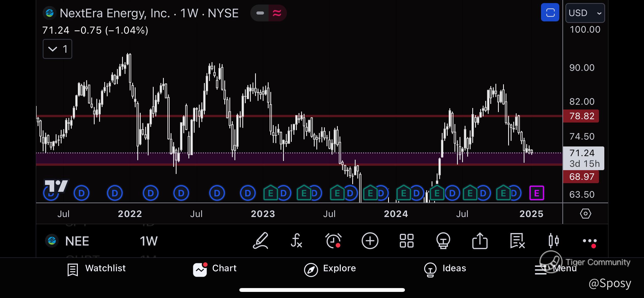Change chart type with the candlestick icon
The image size is (644, 298).
click(x=554, y=241)
